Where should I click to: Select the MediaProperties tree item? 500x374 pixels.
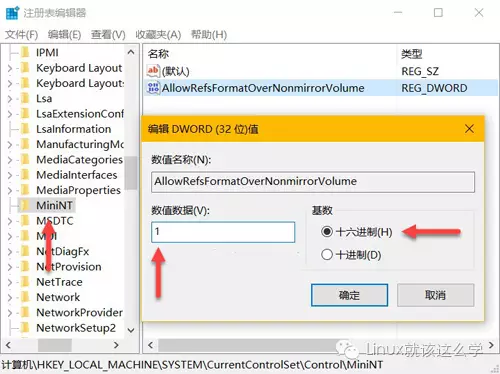[78, 190]
